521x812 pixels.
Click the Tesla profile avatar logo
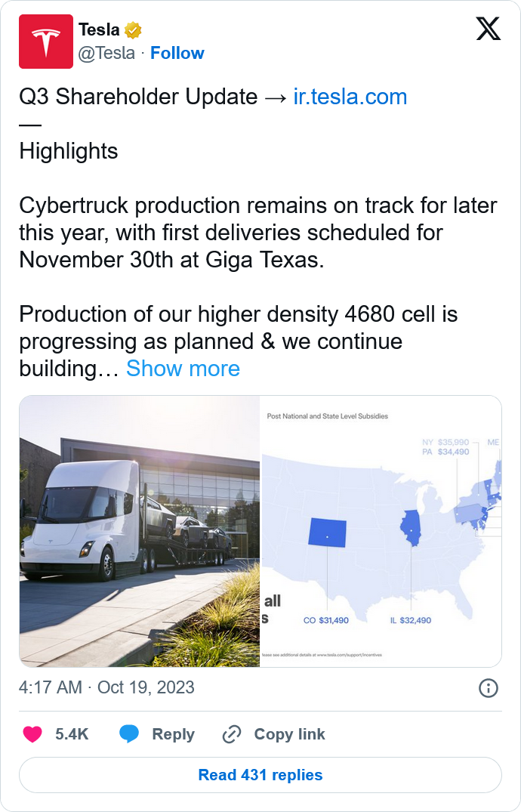coord(46,42)
